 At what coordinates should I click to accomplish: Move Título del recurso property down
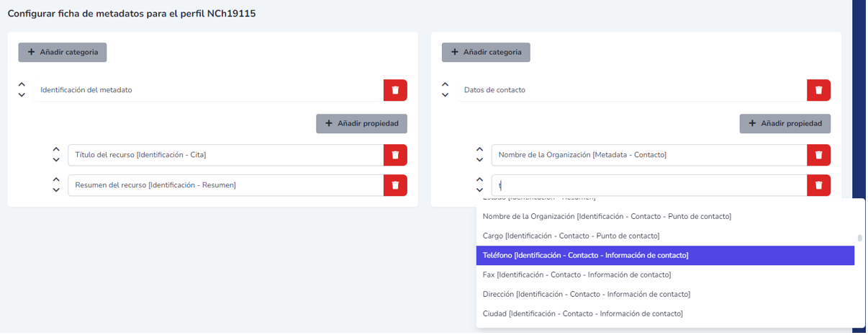coord(56,160)
